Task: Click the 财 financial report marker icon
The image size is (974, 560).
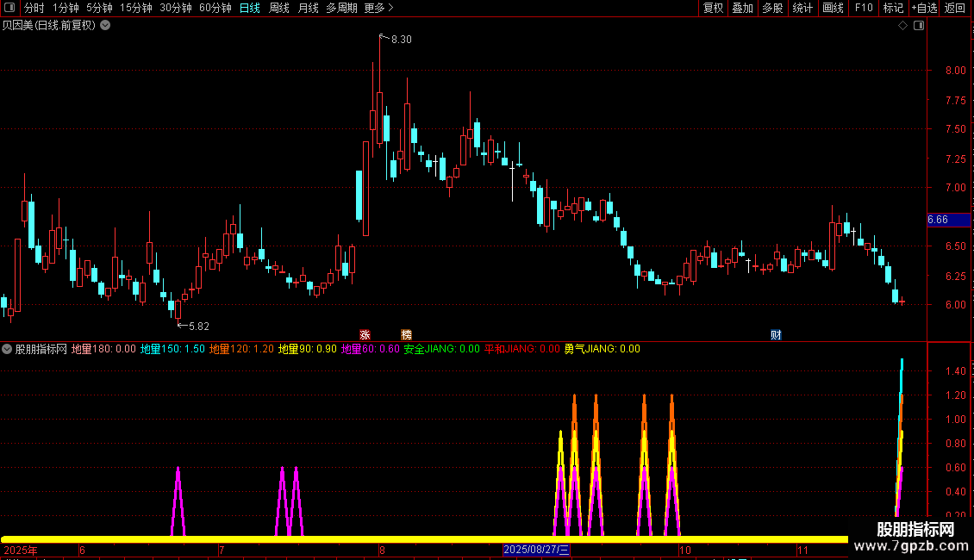Action: [x=776, y=334]
